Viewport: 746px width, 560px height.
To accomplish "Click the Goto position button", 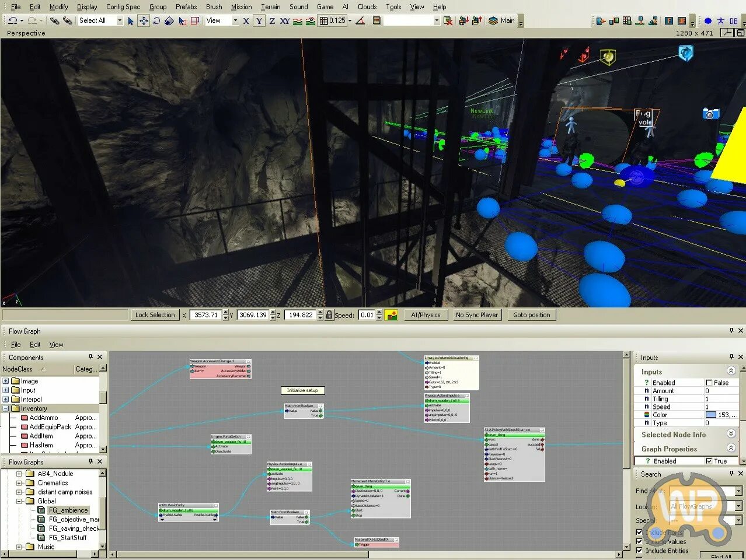I will (531, 315).
